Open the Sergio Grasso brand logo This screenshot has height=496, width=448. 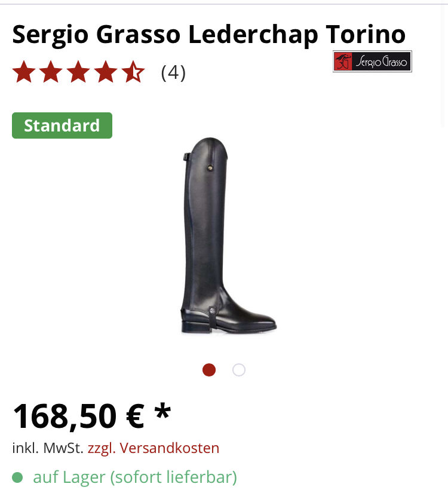point(372,62)
